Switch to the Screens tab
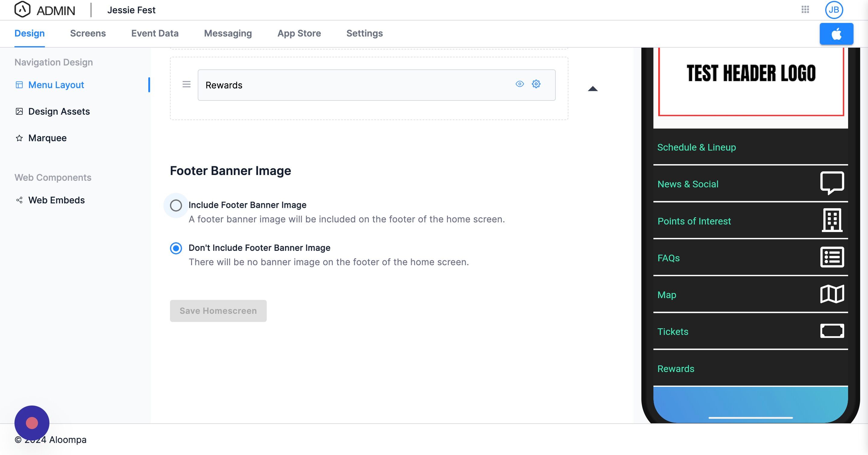 click(x=88, y=33)
